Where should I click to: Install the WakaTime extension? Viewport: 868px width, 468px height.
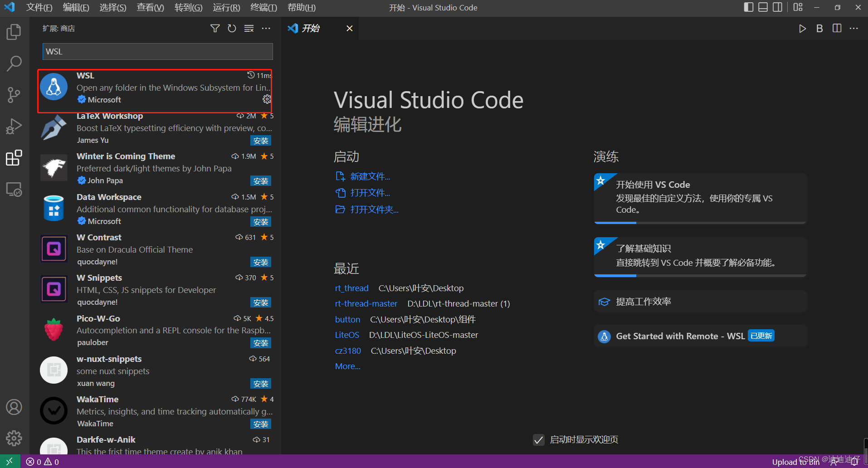[261, 424]
